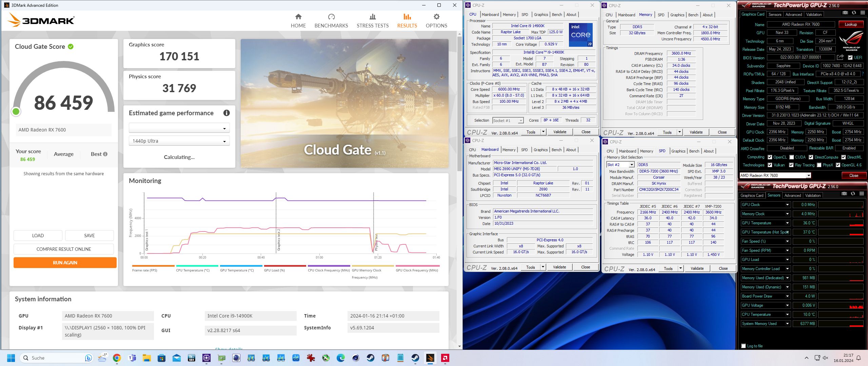Click the GPU Load (%) red legend bar
The image size is (868, 366).
point(285,266)
